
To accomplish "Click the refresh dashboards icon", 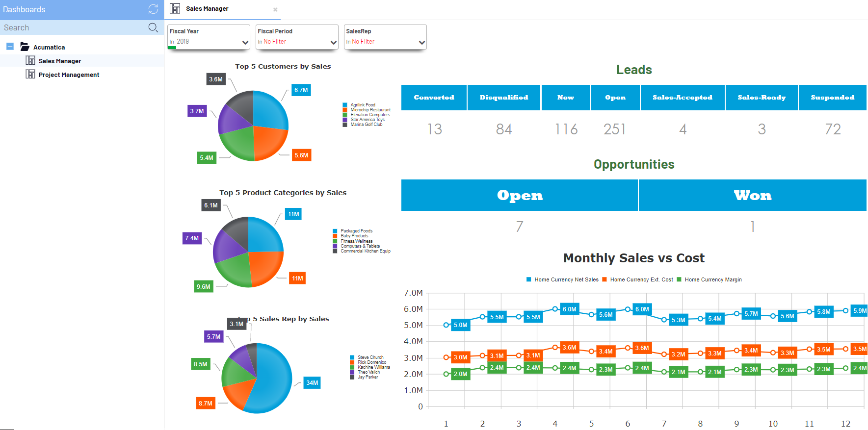I will [x=153, y=9].
